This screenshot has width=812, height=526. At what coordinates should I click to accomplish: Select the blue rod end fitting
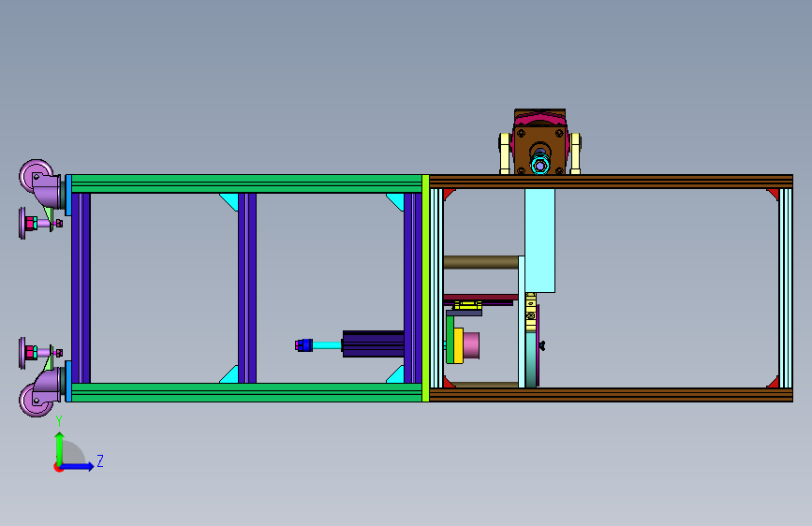point(304,345)
